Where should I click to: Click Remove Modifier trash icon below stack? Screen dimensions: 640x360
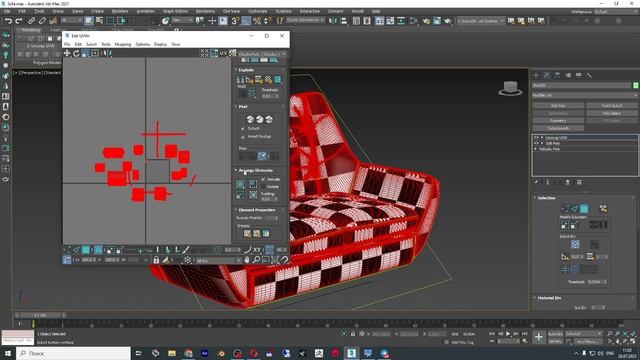point(568,182)
